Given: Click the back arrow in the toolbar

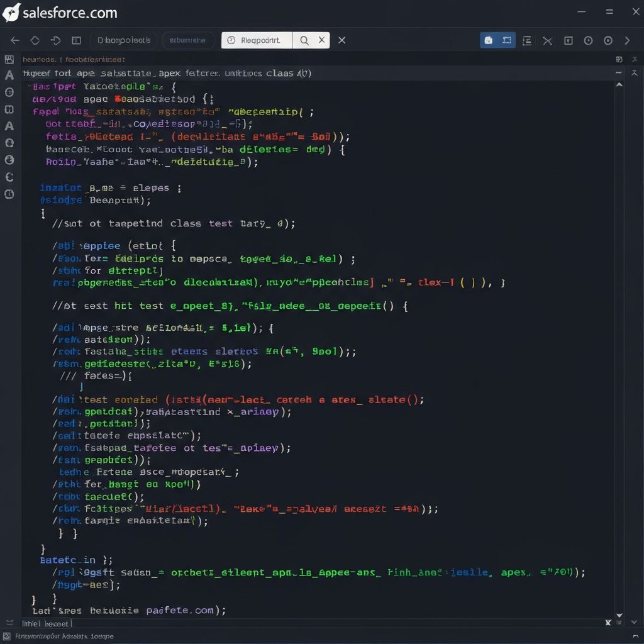Looking at the screenshot, I should pyautogui.click(x=15, y=40).
